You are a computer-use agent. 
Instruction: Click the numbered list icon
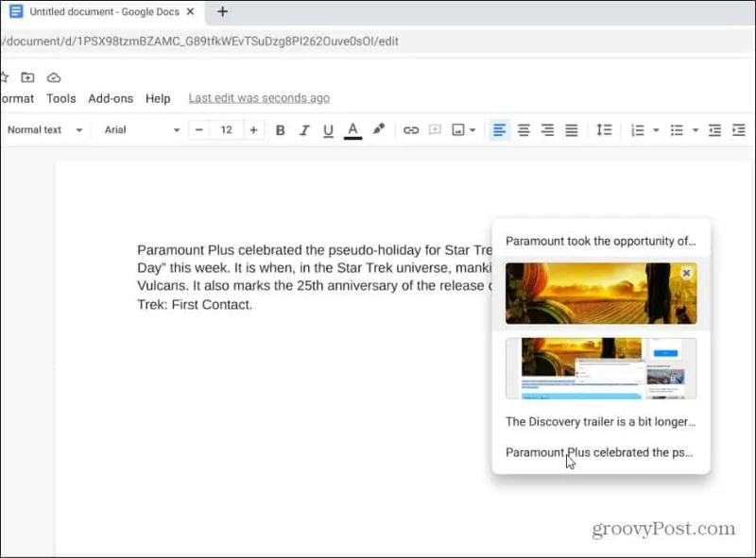tap(637, 130)
